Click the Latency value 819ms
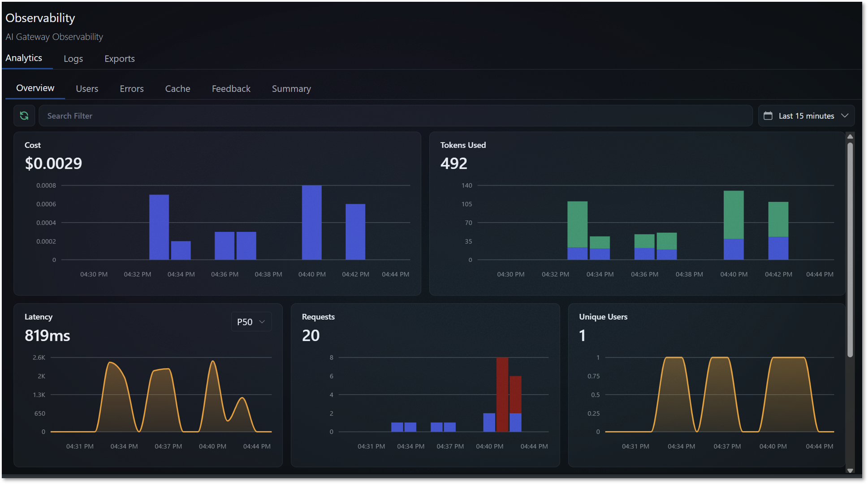The width and height of the screenshot is (868, 484). tap(48, 335)
